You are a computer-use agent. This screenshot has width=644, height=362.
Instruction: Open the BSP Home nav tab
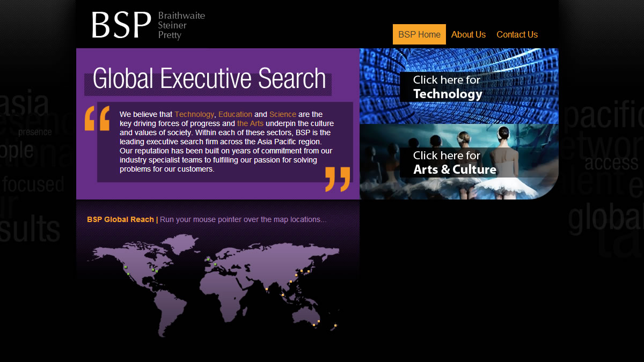click(419, 34)
